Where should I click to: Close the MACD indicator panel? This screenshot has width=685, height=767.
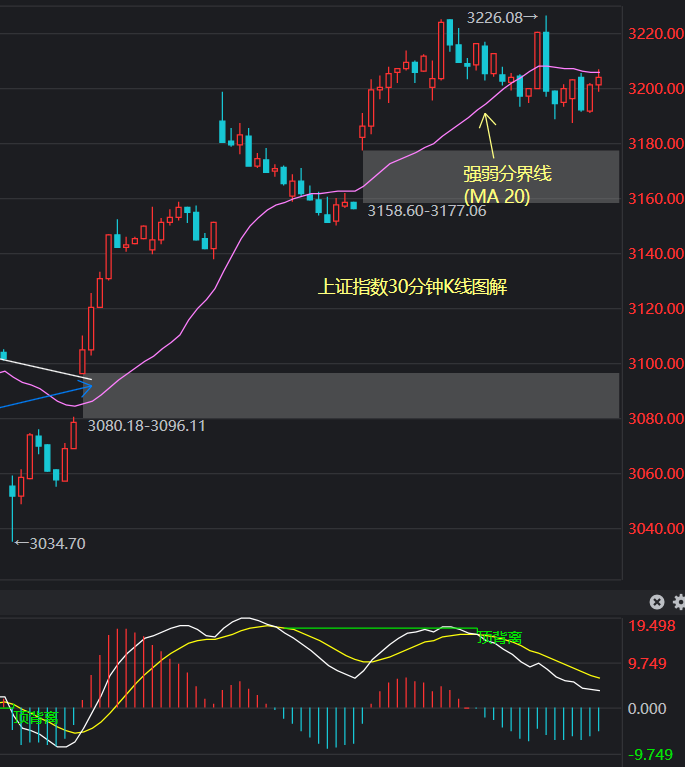pos(657,602)
